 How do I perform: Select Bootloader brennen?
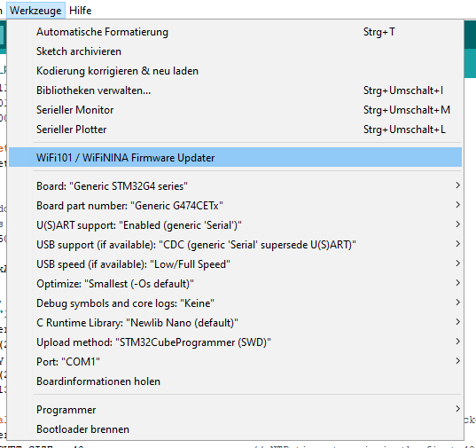pos(235,429)
